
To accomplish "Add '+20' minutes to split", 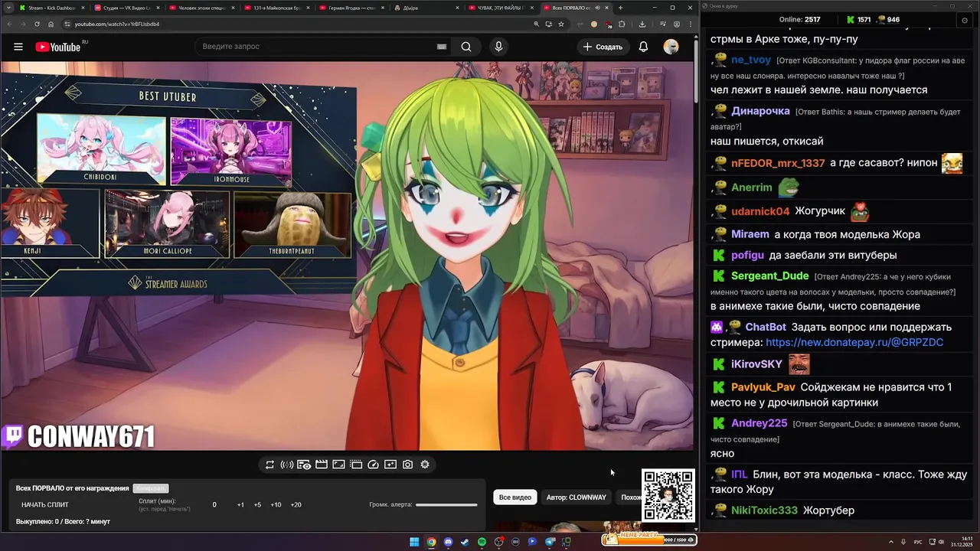I will 296,505.
